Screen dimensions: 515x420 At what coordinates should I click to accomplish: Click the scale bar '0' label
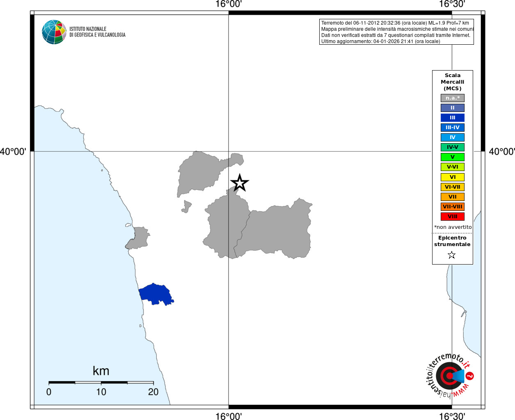(x=49, y=392)
